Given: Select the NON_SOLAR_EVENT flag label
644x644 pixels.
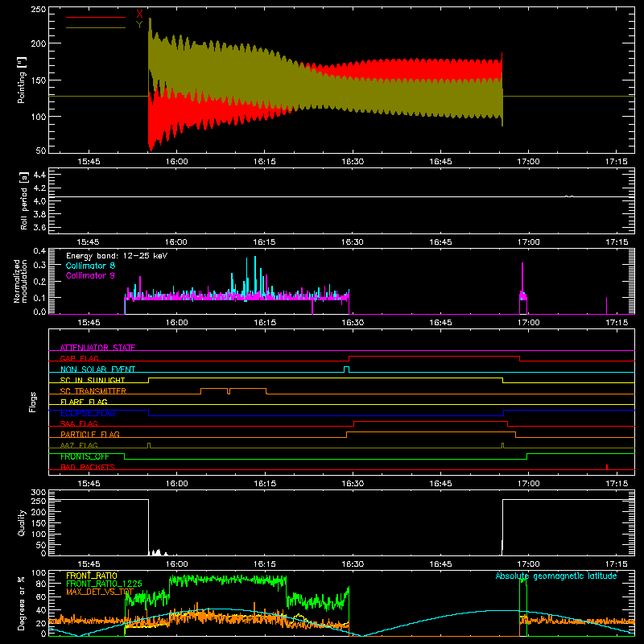Looking at the screenshot, I should [97, 369].
